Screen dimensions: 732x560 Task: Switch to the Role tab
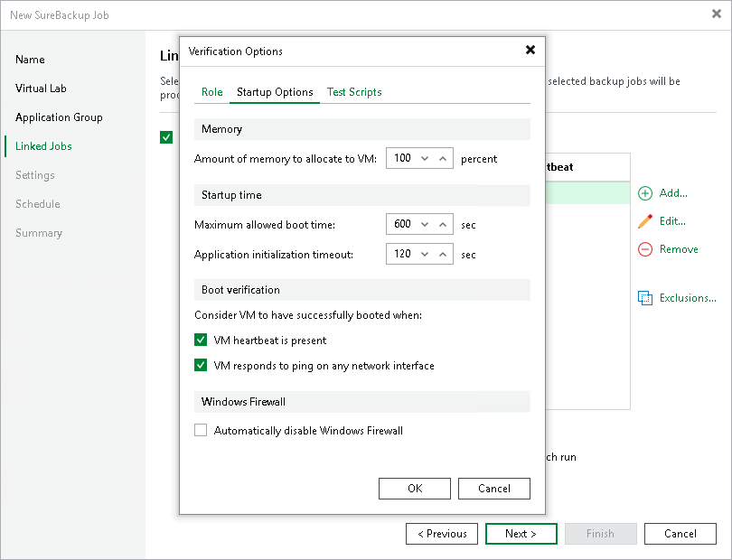coord(212,92)
